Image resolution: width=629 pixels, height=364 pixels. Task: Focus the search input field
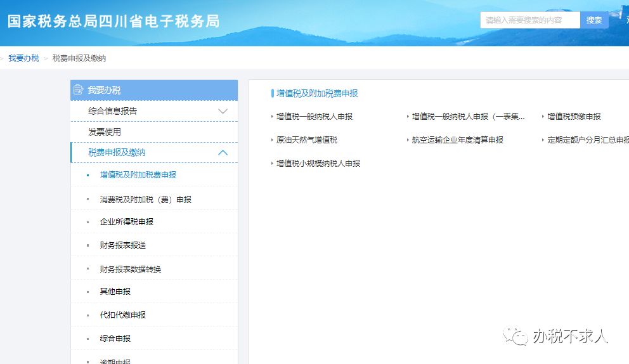[x=530, y=20]
